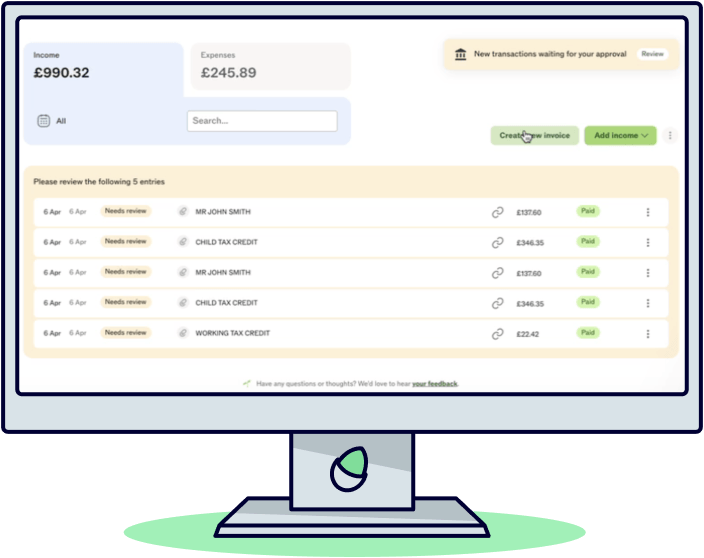Click the link icon on the second MR JOHN SMITH row
The height and width of the screenshot is (558, 704).
pos(497,273)
